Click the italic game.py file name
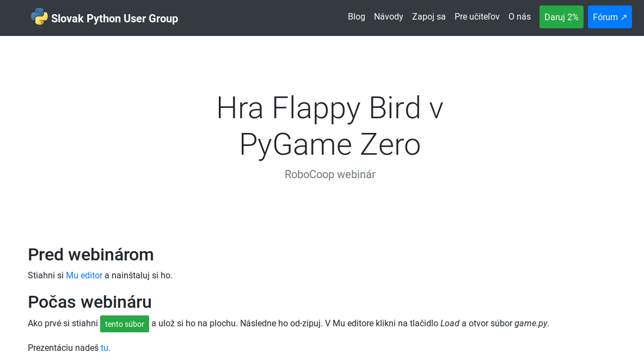The height and width of the screenshot is (359, 644). tap(531, 324)
